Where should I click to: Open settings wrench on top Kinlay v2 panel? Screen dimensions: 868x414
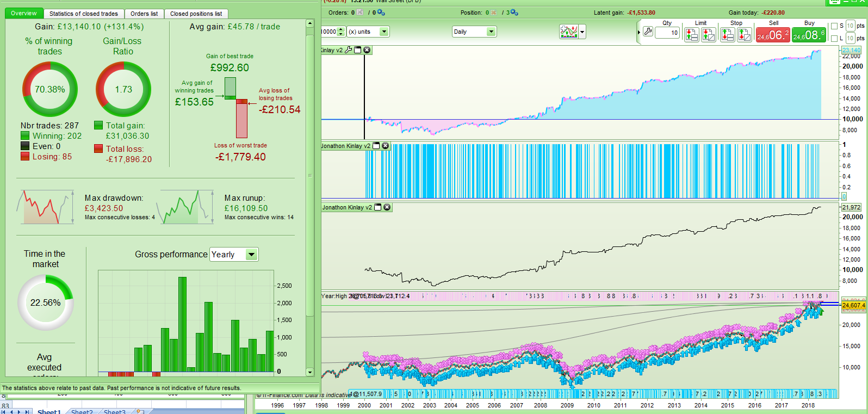coord(349,50)
